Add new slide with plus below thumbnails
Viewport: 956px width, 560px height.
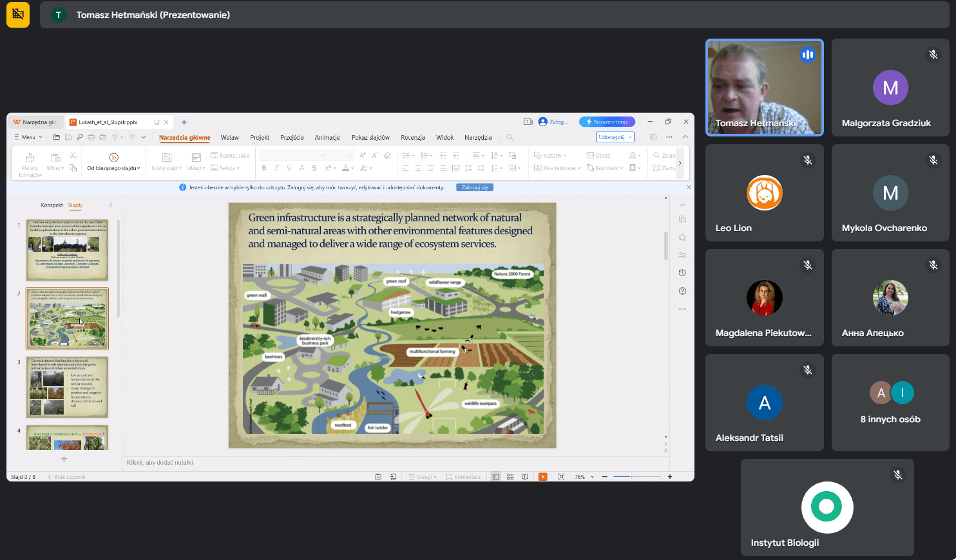coord(64,459)
